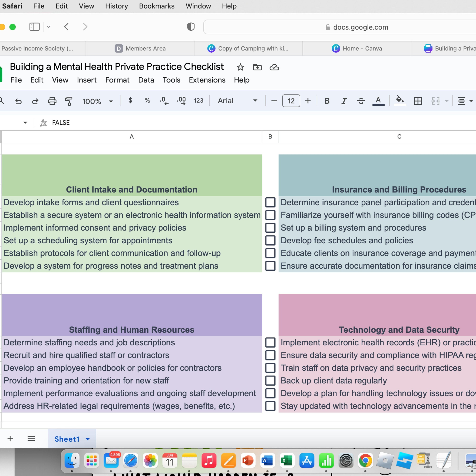Apply strikethrough to the cell text

click(x=361, y=101)
